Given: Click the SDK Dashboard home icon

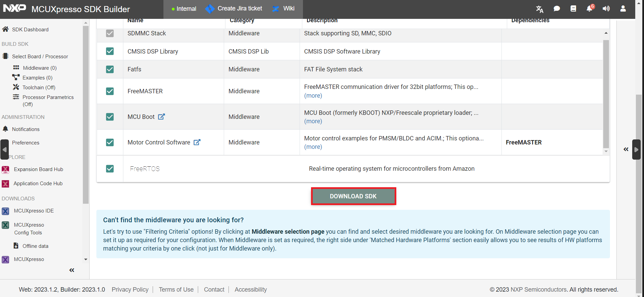Looking at the screenshot, I should tap(5, 29).
